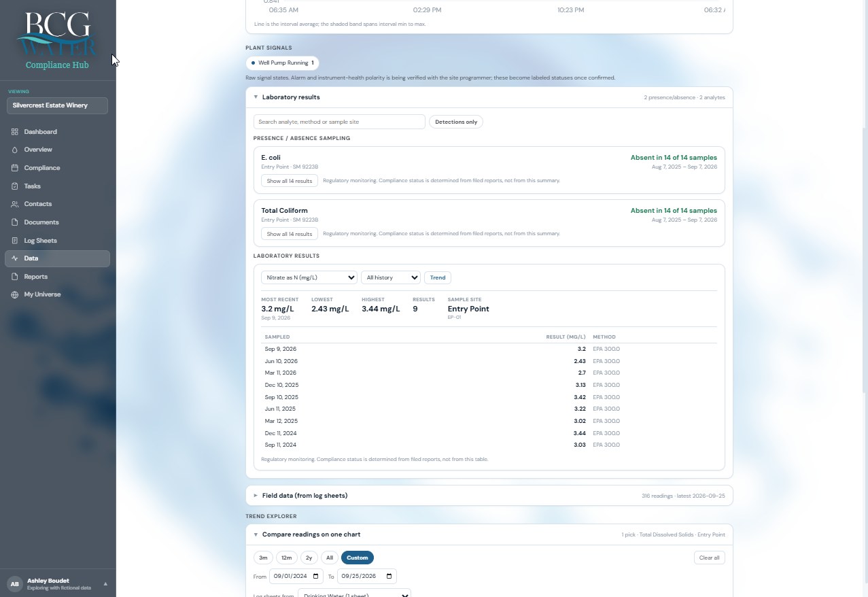Screen dimensions: 868x597
Task: Go to Reports page
Action: (x=57, y=277)
